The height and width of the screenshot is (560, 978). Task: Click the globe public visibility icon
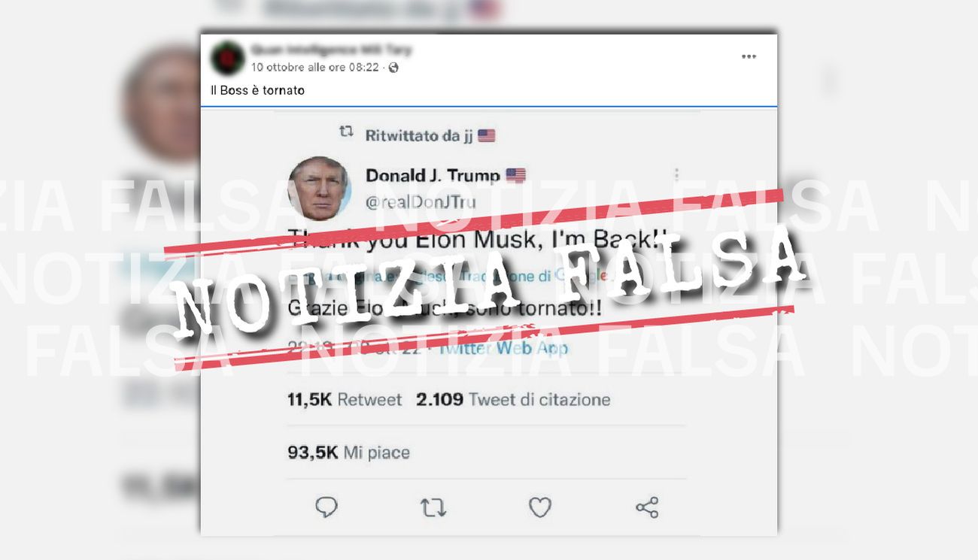click(393, 68)
